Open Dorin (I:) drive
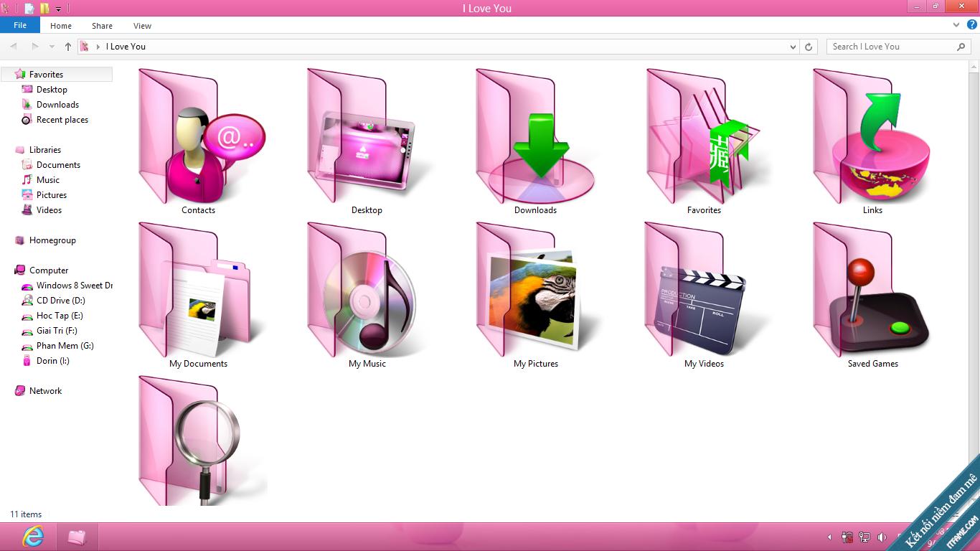Viewport: 980px width, 551px height. click(x=52, y=361)
